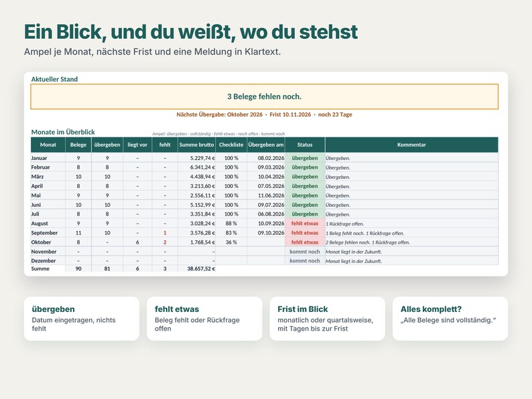Click the date 06.08.2026 for Juli
532x399 pixels.
click(x=271, y=214)
